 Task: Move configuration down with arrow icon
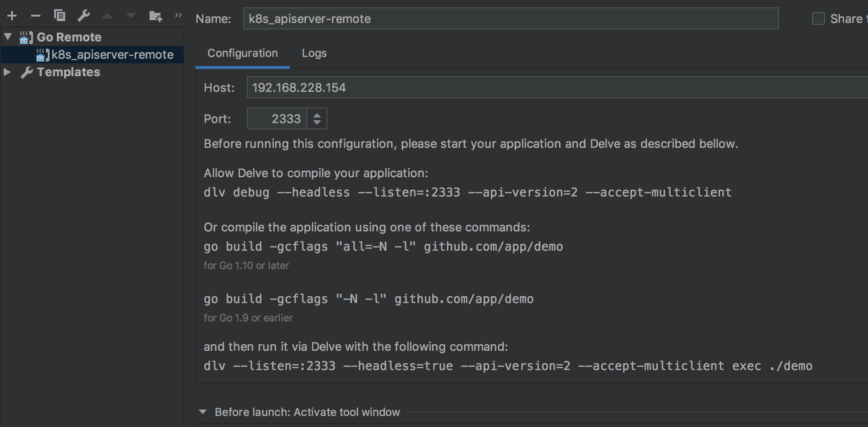point(131,16)
